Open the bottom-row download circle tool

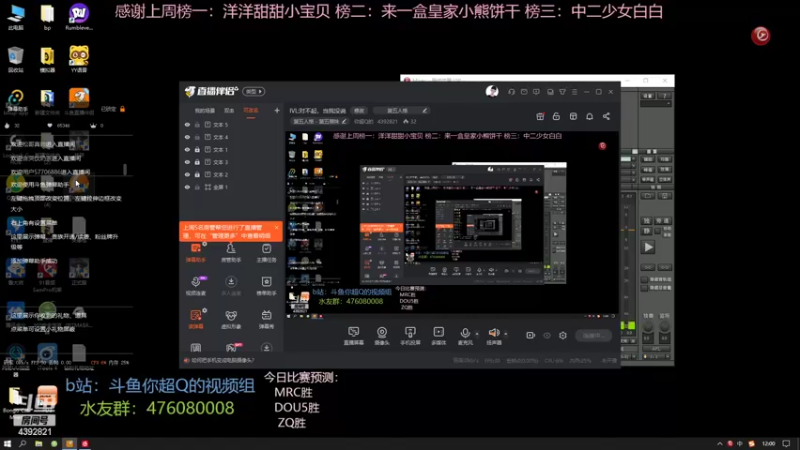[x=266, y=348]
